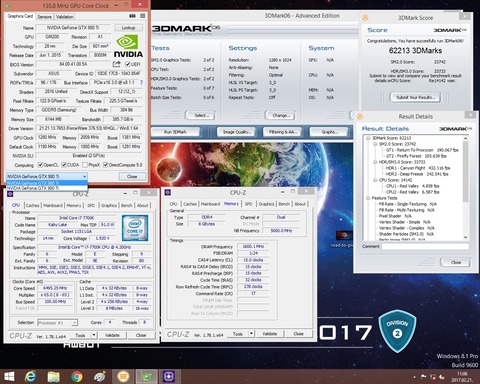This screenshot has width=480, height=384.
Task: Click the 62213 3DMarks score text
Action: (415, 51)
